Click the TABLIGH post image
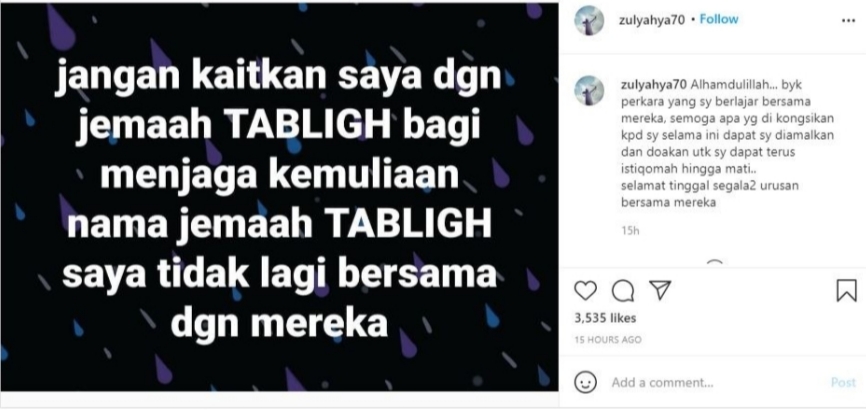 (279, 197)
